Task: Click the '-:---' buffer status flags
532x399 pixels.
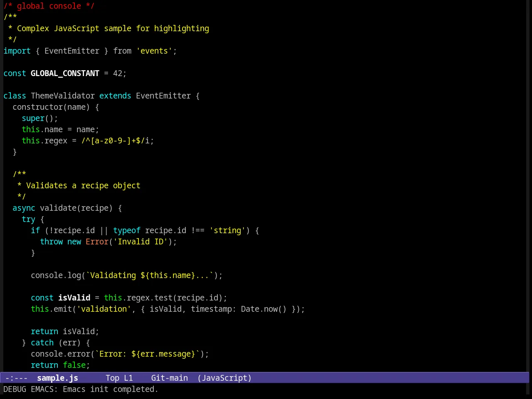Action: (x=17, y=378)
